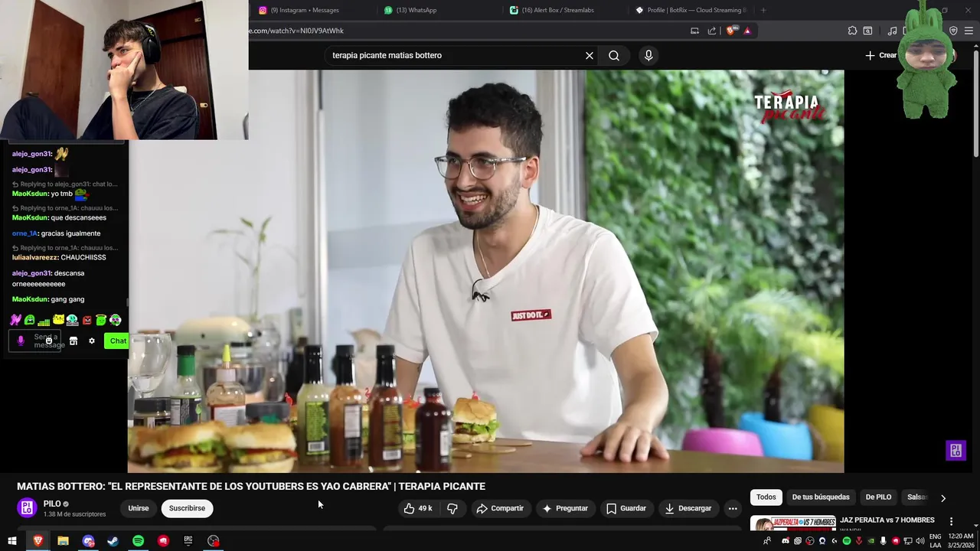
Task: Open browser extensions puzzle icon
Action: click(x=852, y=31)
